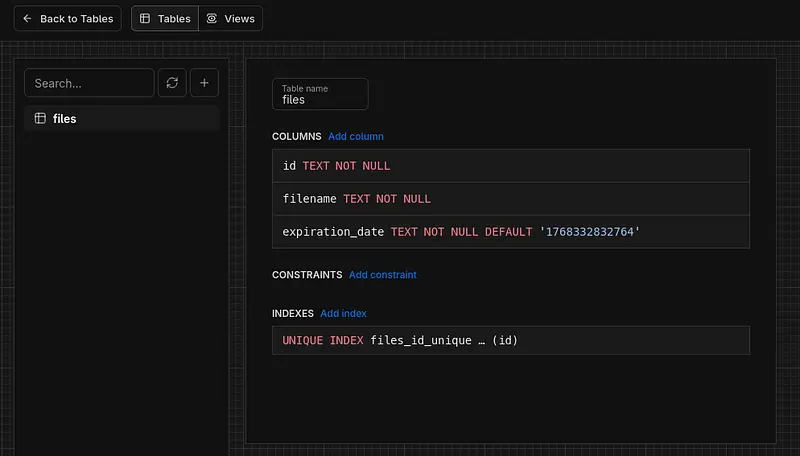Click the default value '1768332832764'
The image size is (800, 456).
pyautogui.click(x=589, y=232)
